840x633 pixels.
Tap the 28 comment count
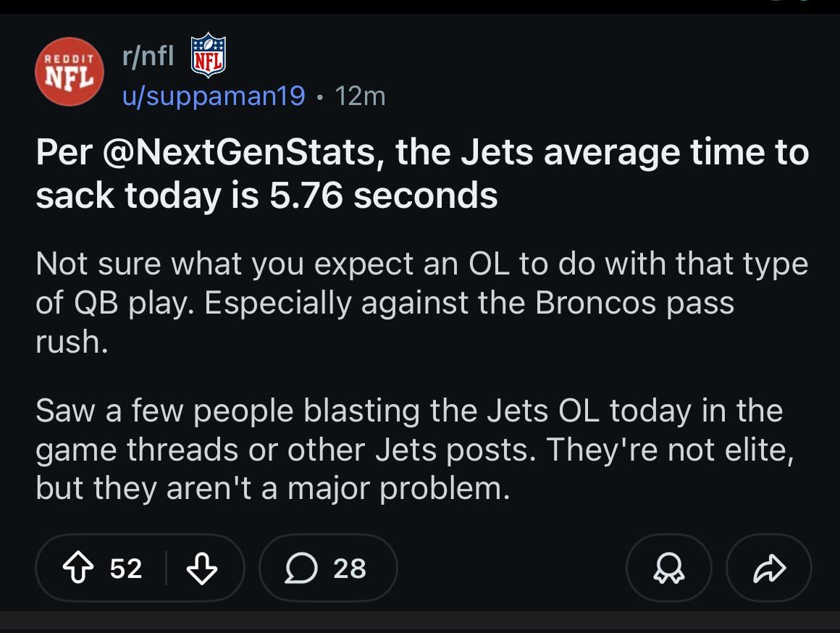pyautogui.click(x=350, y=569)
